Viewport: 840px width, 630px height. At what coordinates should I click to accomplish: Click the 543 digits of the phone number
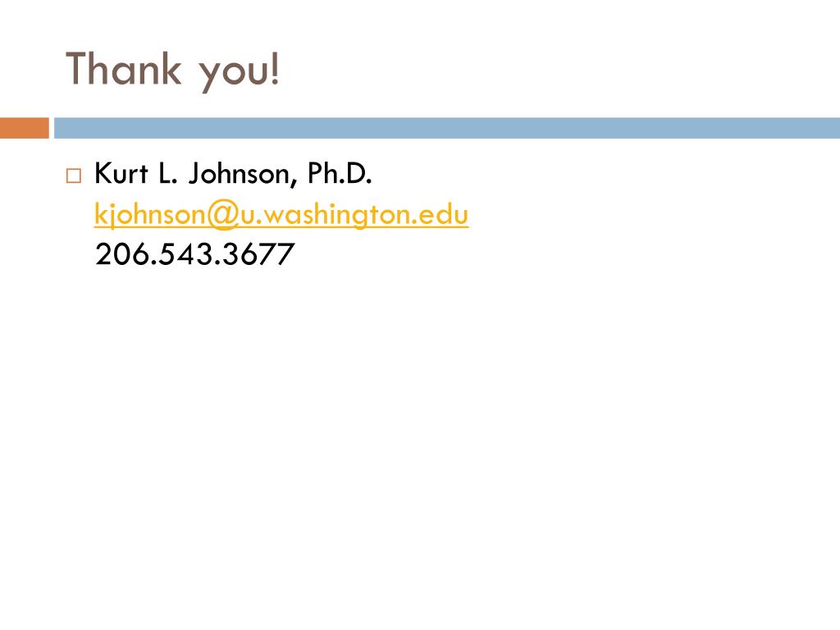pyautogui.click(x=185, y=254)
